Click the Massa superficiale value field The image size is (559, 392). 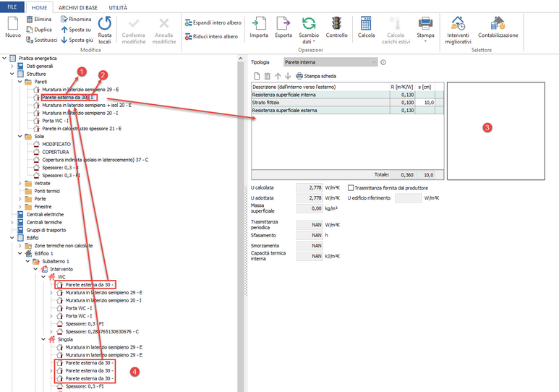(x=310, y=208)
